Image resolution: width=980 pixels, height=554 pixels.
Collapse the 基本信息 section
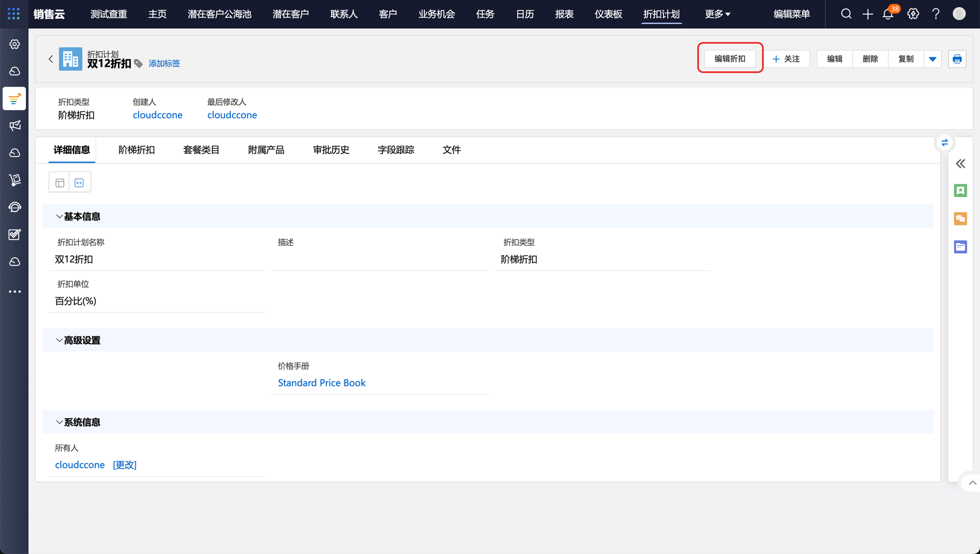click(x=59, y=217)
